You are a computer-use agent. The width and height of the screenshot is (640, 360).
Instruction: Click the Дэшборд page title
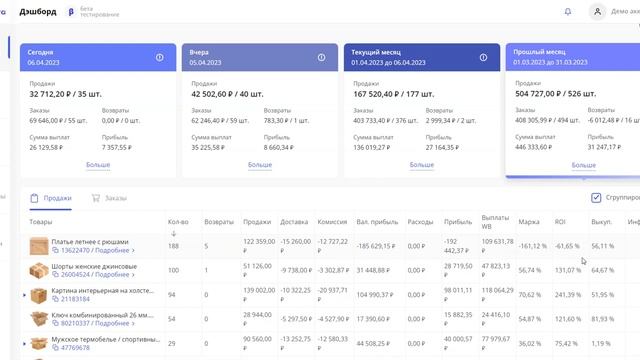pyautogui.click(x=38, y=11)
